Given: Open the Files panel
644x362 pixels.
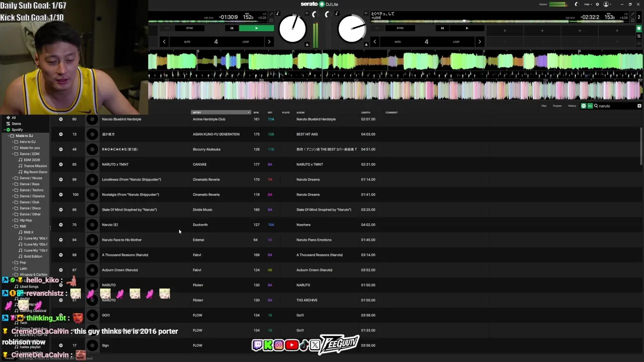Looking at the screenshot, I should coord(544,106).
